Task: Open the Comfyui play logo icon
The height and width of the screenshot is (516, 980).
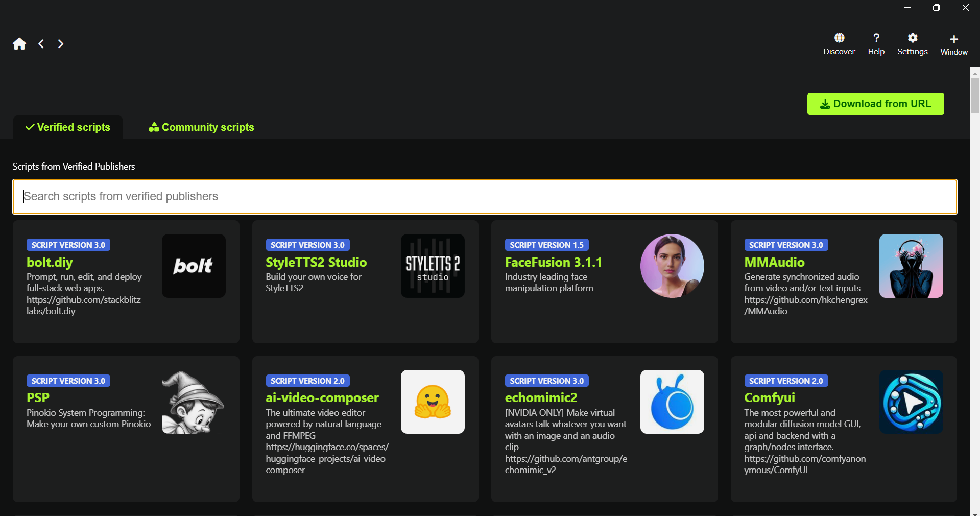Action: pos(911,402)
